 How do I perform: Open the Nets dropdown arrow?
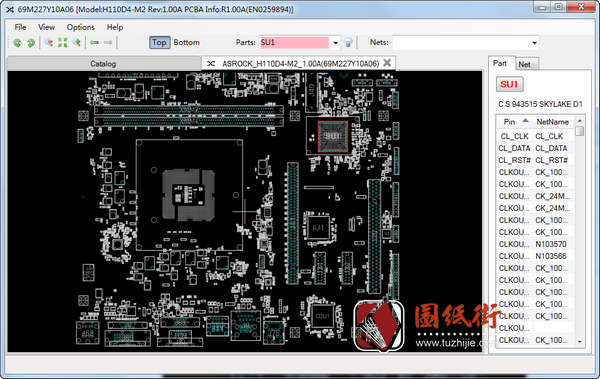click(534, 43)
